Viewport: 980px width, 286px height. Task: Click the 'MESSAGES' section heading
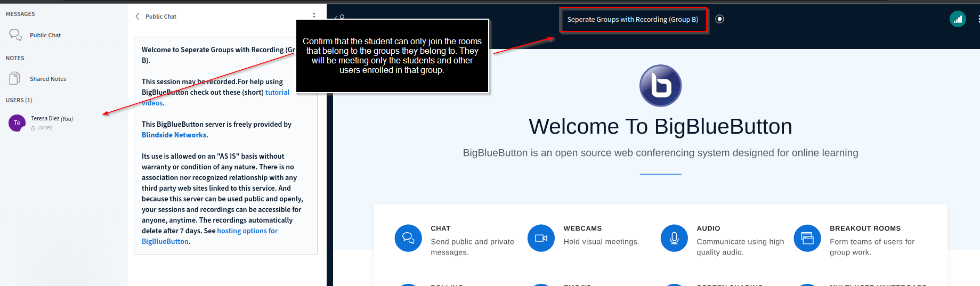(20, 14)
